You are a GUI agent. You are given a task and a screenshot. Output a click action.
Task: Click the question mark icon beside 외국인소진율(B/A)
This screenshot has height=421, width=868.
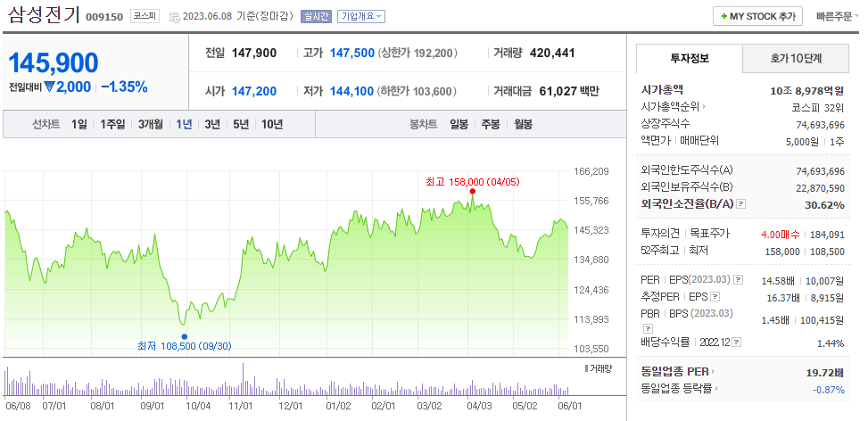[742, 204]
